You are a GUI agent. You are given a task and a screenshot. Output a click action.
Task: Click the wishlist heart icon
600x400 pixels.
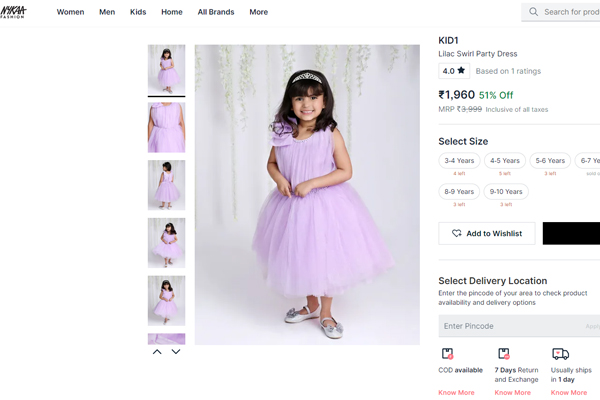click(x=457, y=234)
